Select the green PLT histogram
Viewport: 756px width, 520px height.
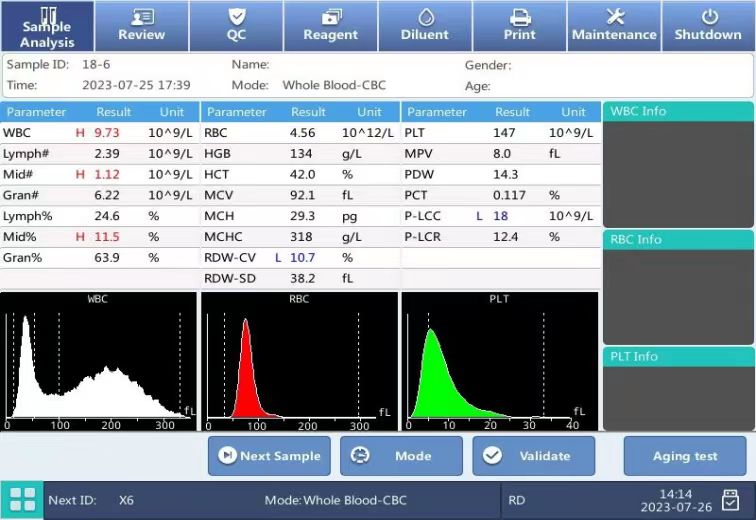tap(499, 362)
